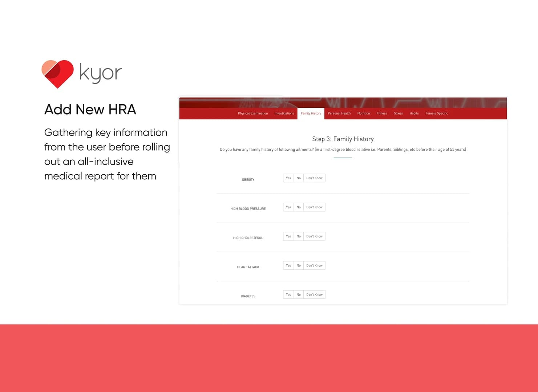Choose No for Heart Attack
This screenshot has height=392, width=538.
[299, 265]
